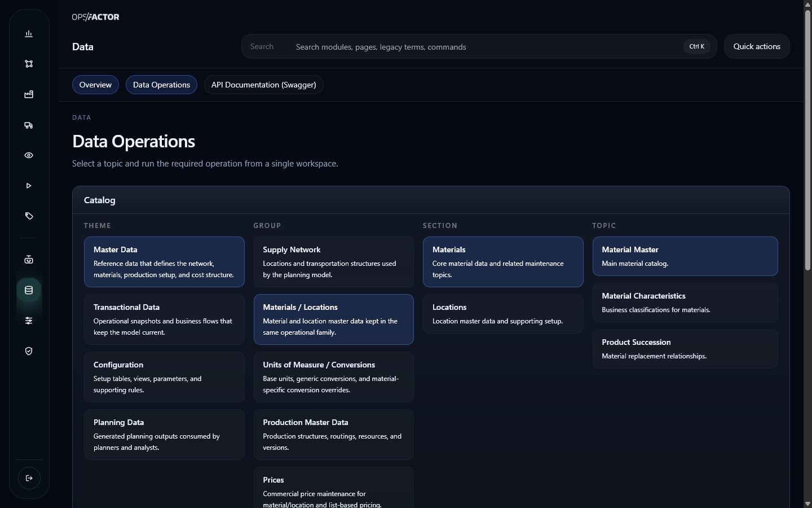Switch to the Overview tab
This screenshot has height=508, width=812.
coord(95,85)
